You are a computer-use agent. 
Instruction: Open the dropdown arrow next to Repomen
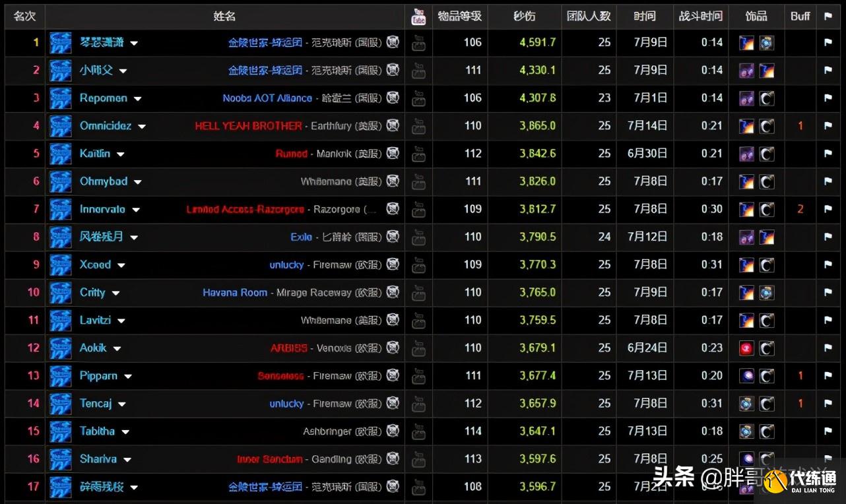click(x=137, y=99)
